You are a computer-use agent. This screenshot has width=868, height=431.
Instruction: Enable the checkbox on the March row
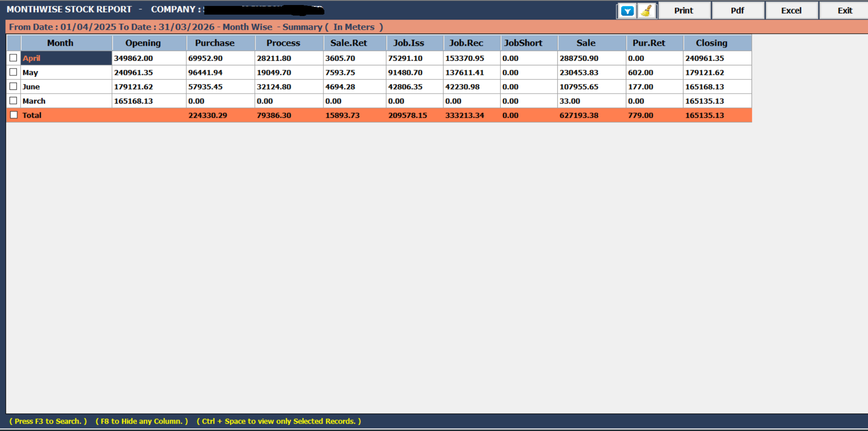14,100
